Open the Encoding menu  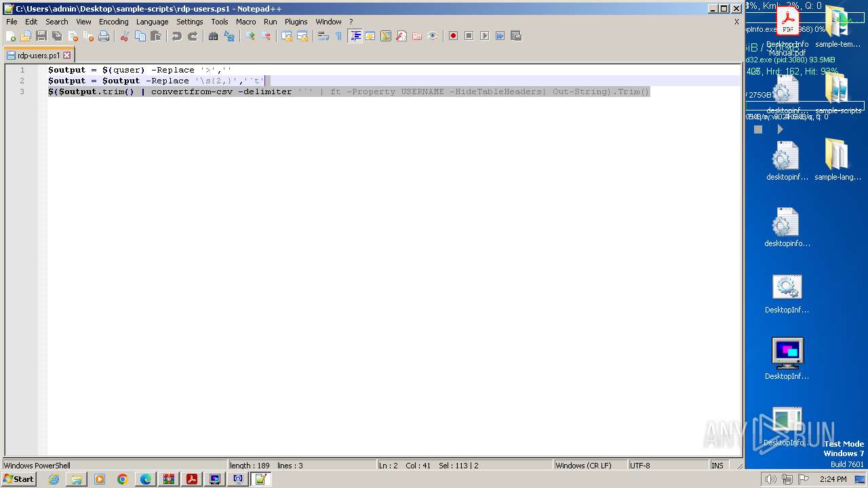coord(113,22)
